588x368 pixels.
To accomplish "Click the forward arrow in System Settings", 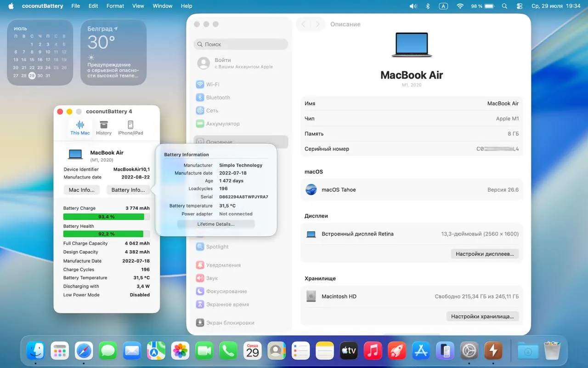I will (317, 24).
